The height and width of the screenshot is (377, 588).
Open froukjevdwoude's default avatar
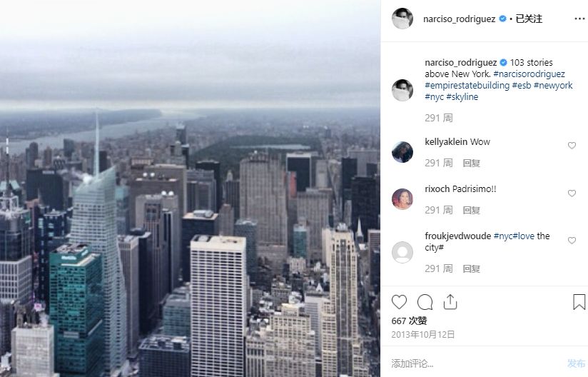click(x=402, y=252)
